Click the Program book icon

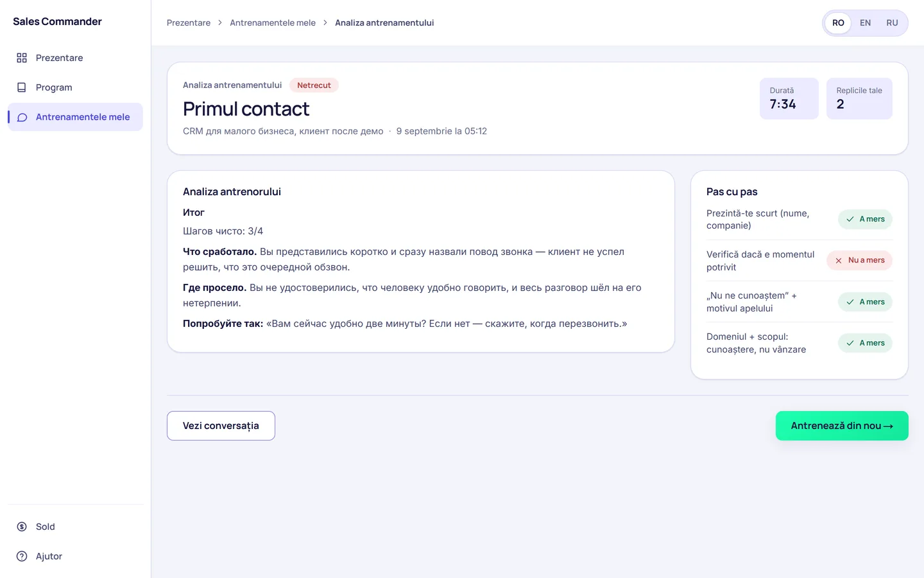click(22, 87)
